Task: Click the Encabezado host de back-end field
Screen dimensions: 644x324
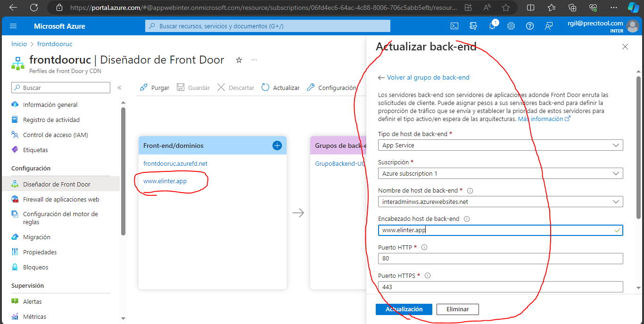Action: coord(501,230)
